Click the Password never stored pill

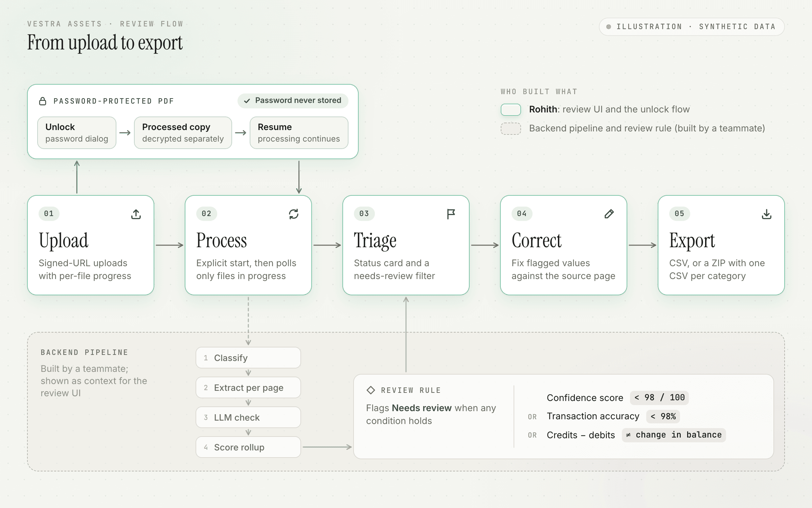[x=293, y=101]
